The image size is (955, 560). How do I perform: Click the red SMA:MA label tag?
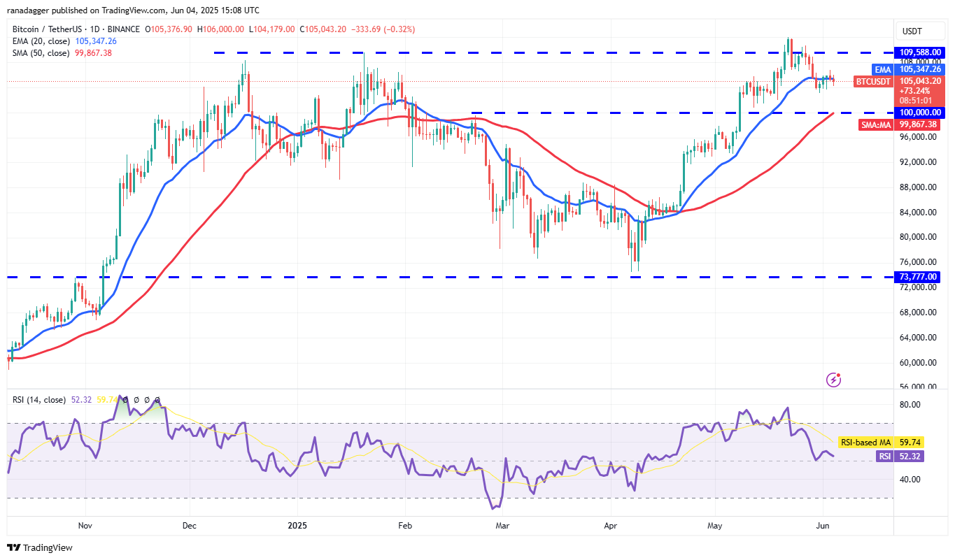click(876, 124)
